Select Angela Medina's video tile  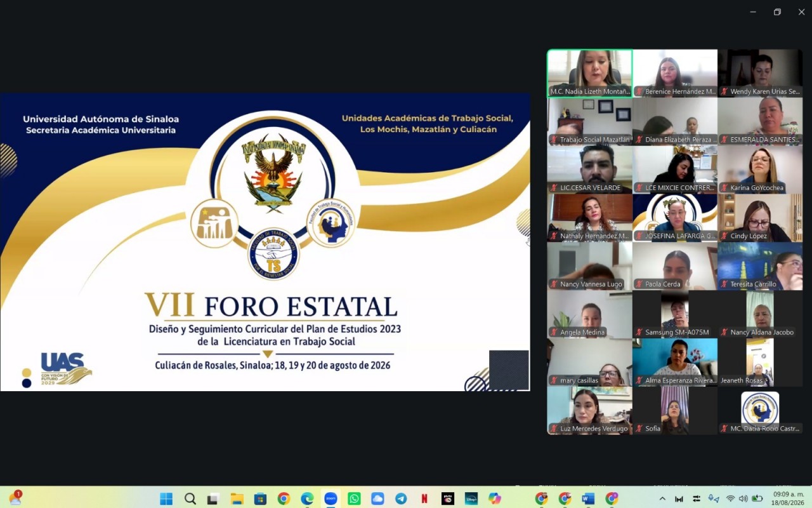[590, 314]
